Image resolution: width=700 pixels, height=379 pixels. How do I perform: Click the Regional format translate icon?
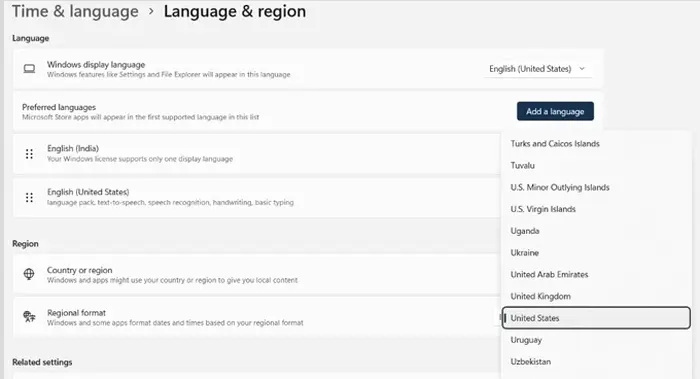pos(29,317)
